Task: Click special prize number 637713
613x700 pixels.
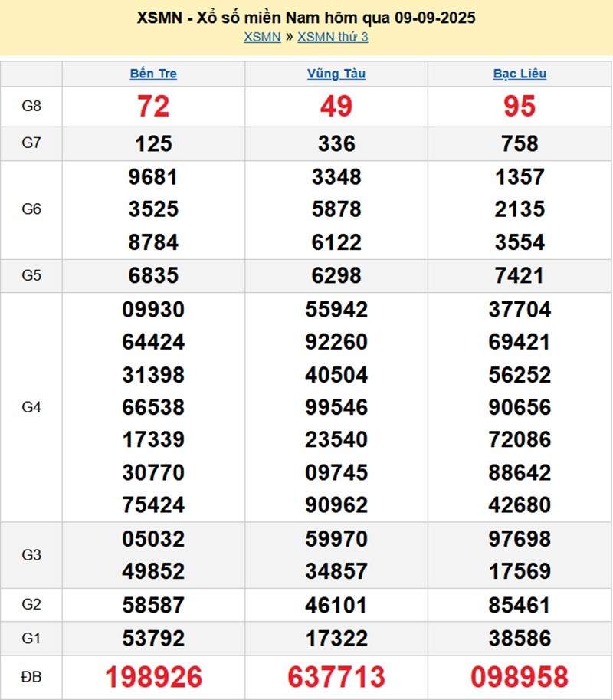Action: 336,677
